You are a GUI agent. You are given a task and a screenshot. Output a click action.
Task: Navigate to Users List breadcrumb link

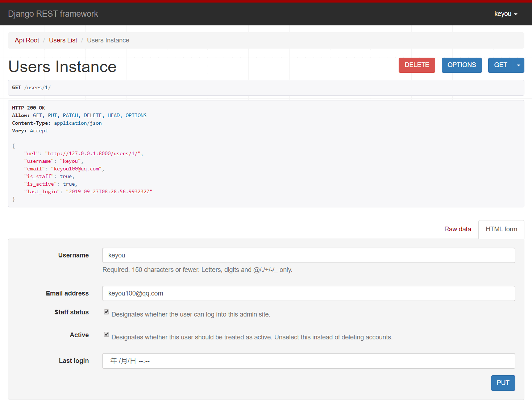63,40
